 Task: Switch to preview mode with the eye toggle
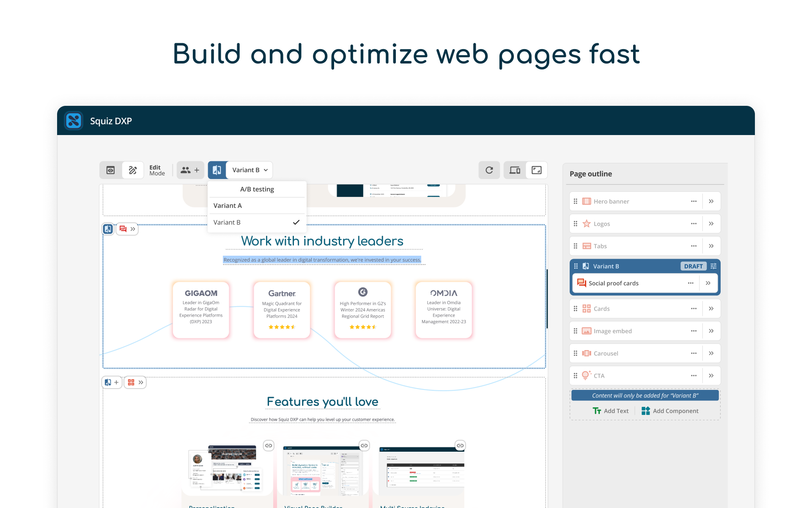(x=110, y=170)
